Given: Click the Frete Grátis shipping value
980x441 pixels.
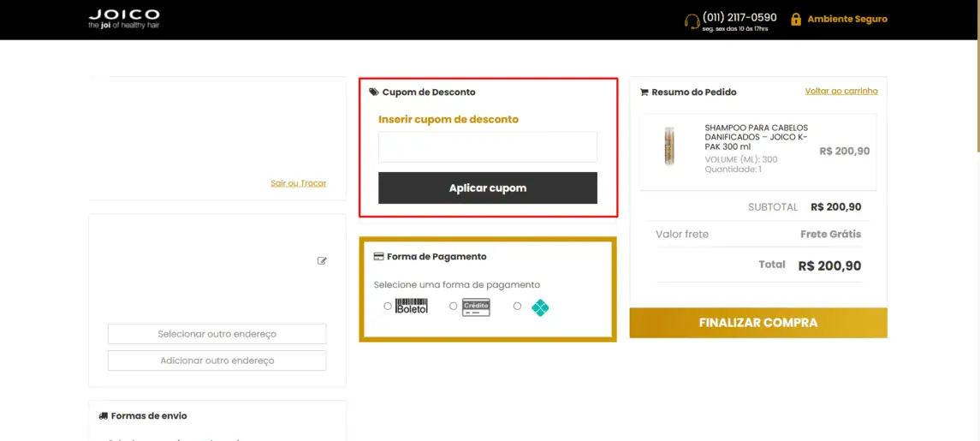Looking at the screenshot, I should point(830,235).
